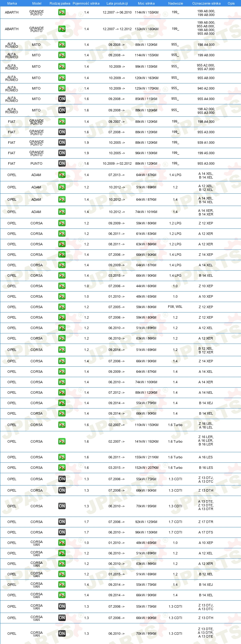The image size is (241, 644).
Task: Click petrol icon for Mito 125kW/170KM row
Action: pos(62,88)
